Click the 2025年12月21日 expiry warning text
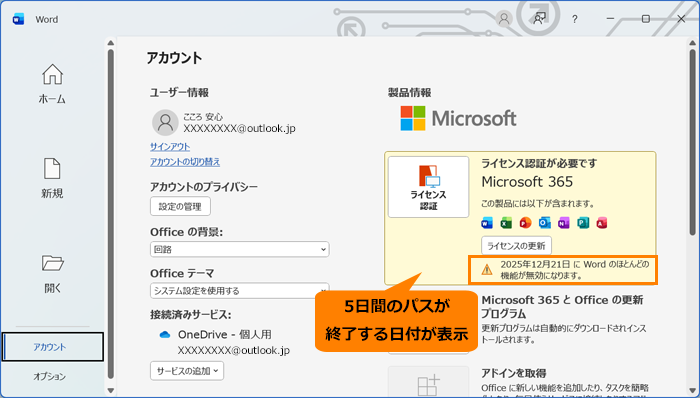This screenshot has width=700, height=398. coord(575,270)
